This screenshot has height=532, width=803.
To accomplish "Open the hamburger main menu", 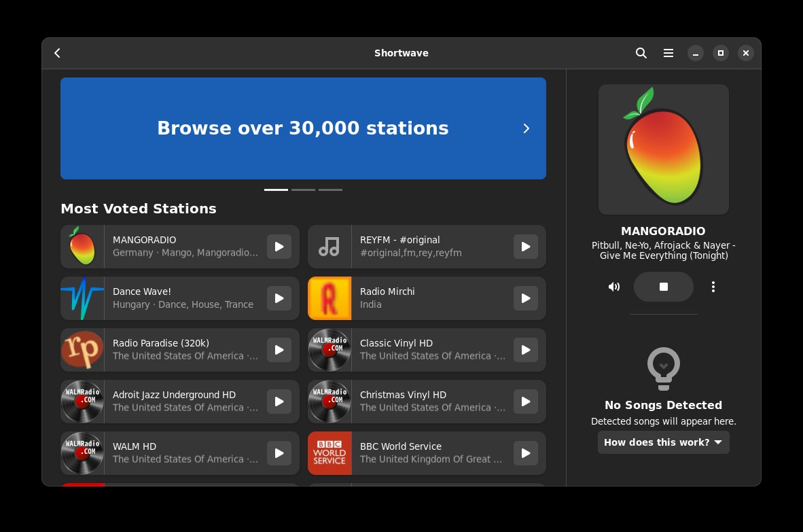I will click(x=668, y=53).
